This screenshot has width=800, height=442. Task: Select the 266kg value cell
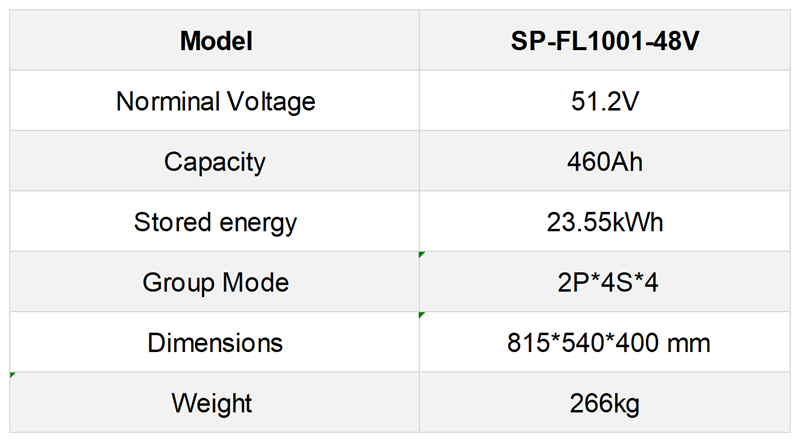(607, 403)
